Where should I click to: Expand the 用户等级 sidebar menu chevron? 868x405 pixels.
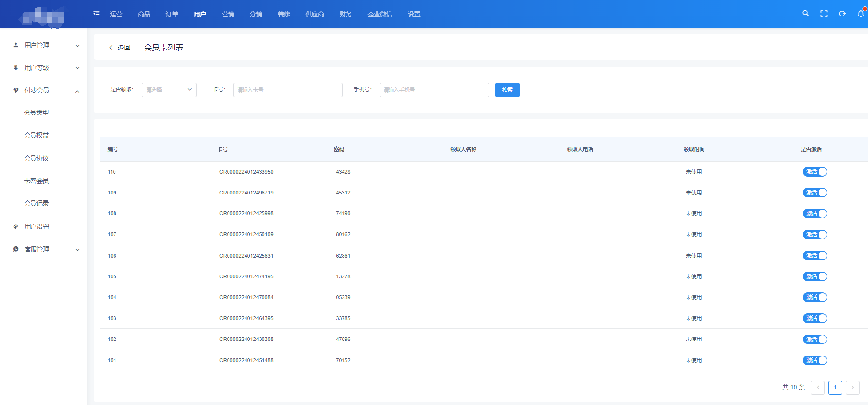tap(77, 68)
